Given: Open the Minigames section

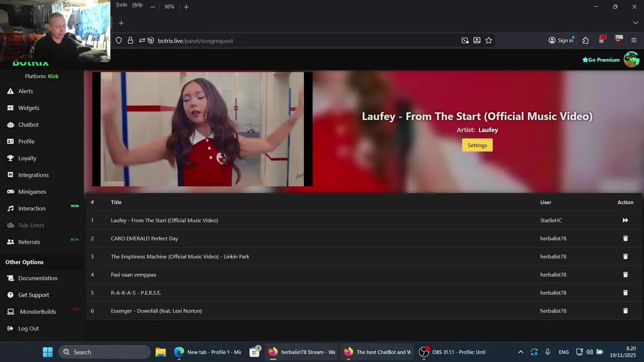Looking at the screenshot, I should point(32,192).
